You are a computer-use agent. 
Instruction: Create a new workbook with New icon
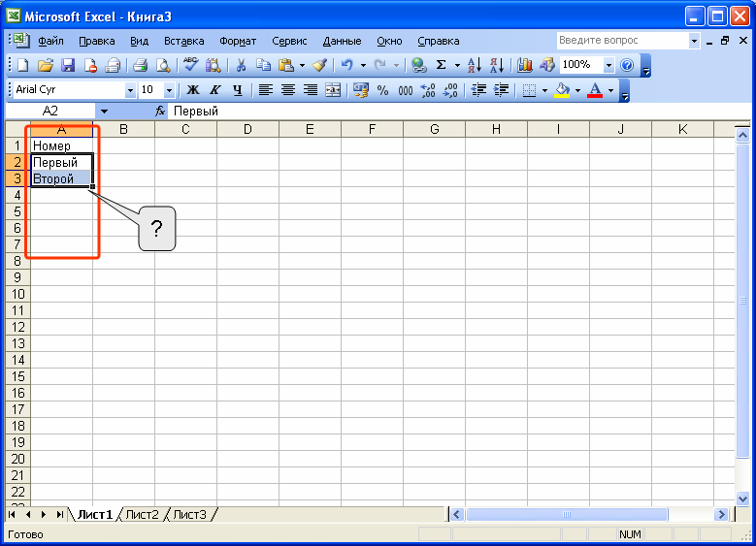22,65
